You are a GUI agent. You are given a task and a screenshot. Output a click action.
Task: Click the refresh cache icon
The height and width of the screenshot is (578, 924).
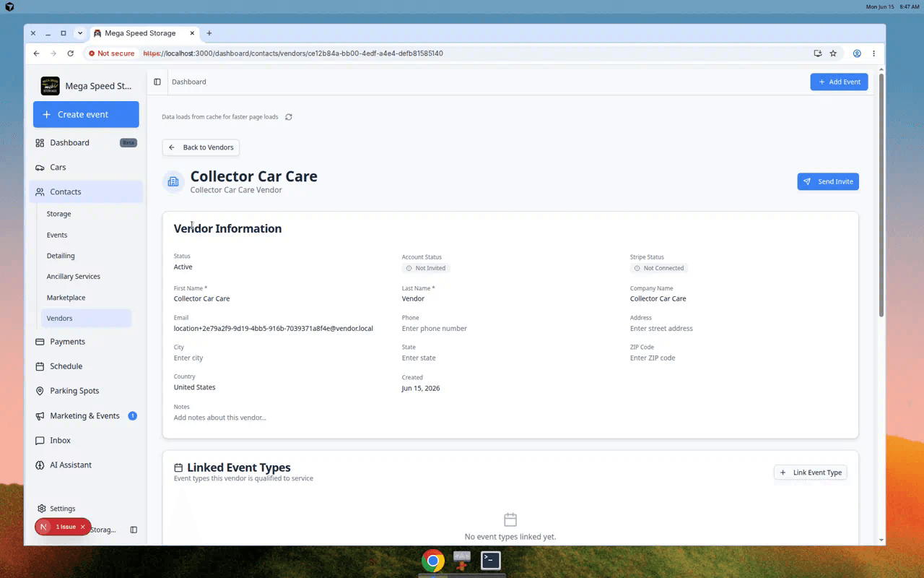(x=289, y=117)
